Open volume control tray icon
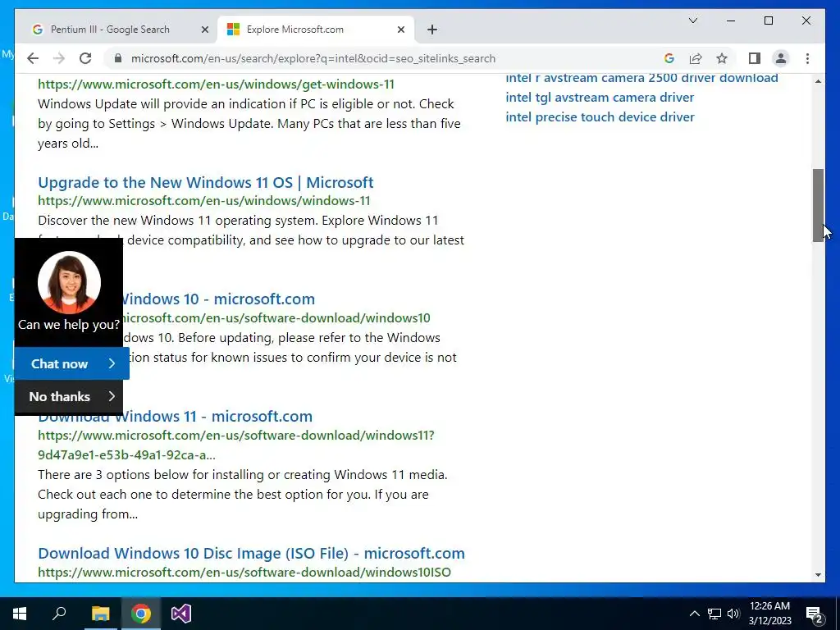This screenshot has width=840, height=630. (733, 614)
